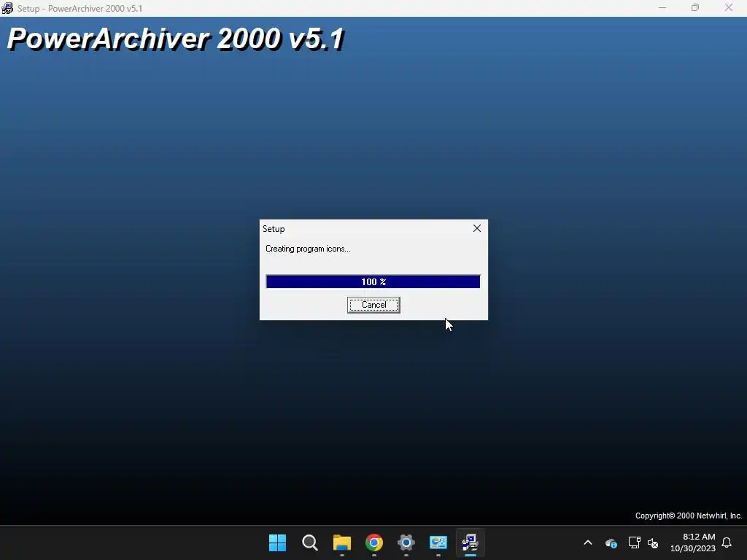This screenshot has width=747, height=560.
Task: Open the Control Panel taskbar icon
Action: (438, 542)
